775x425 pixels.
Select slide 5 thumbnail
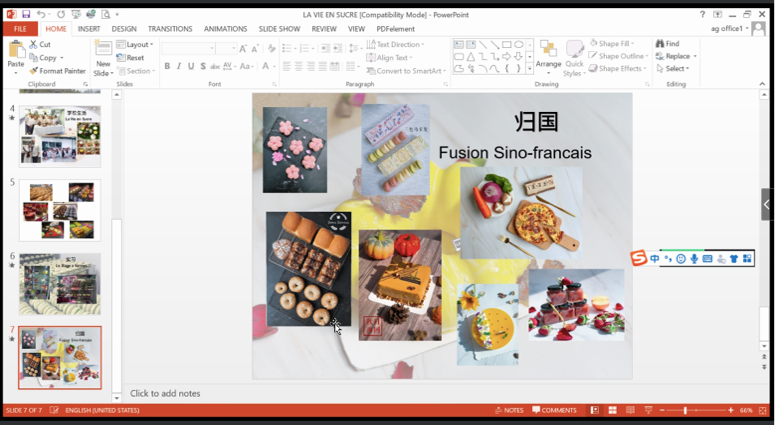coord(60,210)
